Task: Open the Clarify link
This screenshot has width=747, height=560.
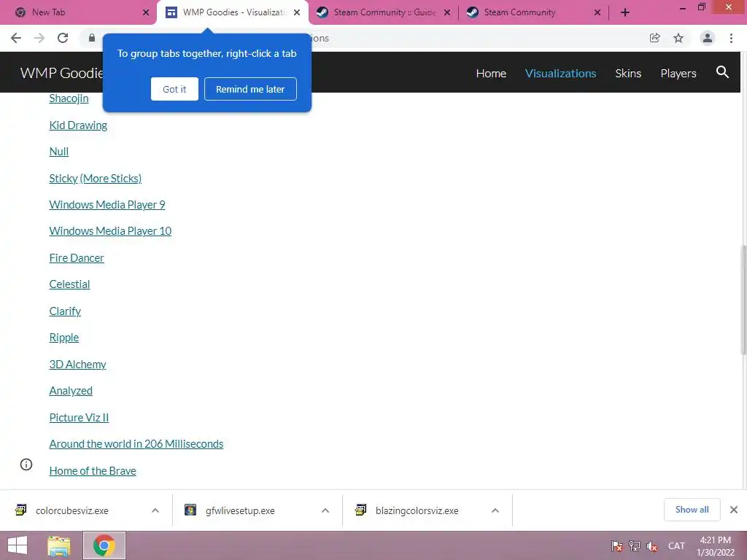Action: coord(65,311)
